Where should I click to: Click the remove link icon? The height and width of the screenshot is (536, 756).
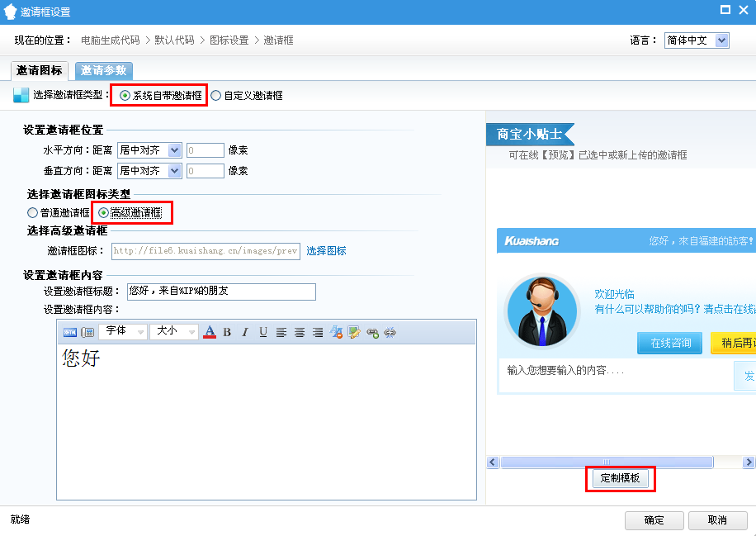click(390, 332)
